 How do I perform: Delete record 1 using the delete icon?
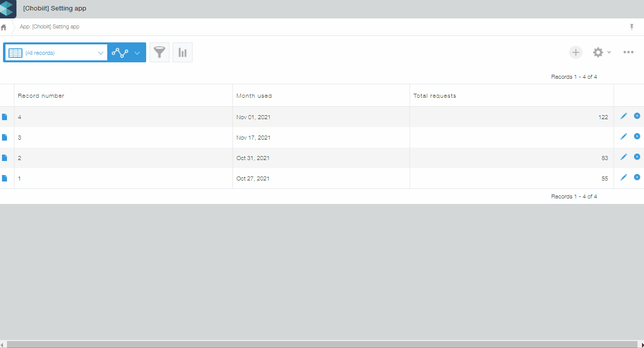point(637,177)
